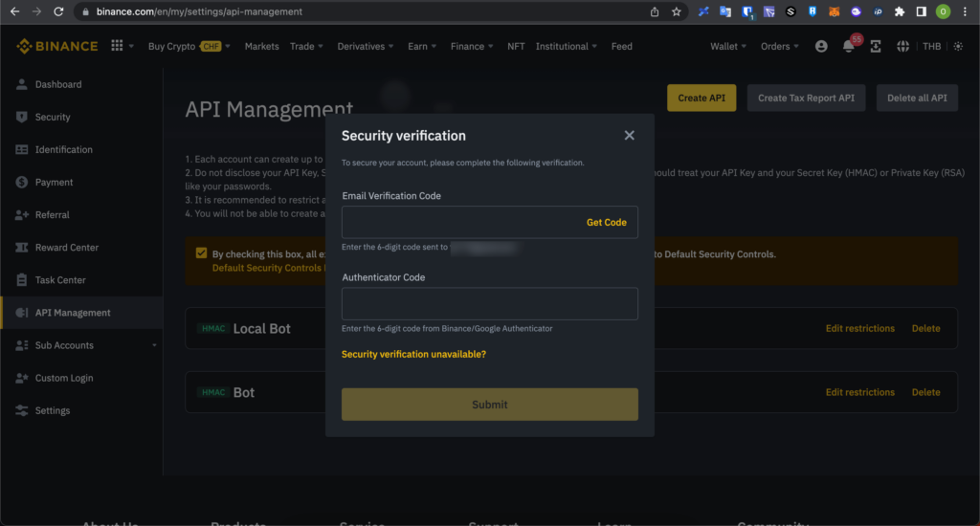This screenshot has height=526, width=980.
Task: Click the Binance logo
Action: (56, 46)
